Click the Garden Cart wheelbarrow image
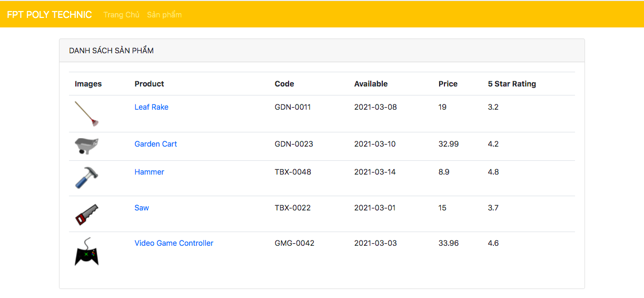The width and height of the screenshot is (644, 298). 86,146
